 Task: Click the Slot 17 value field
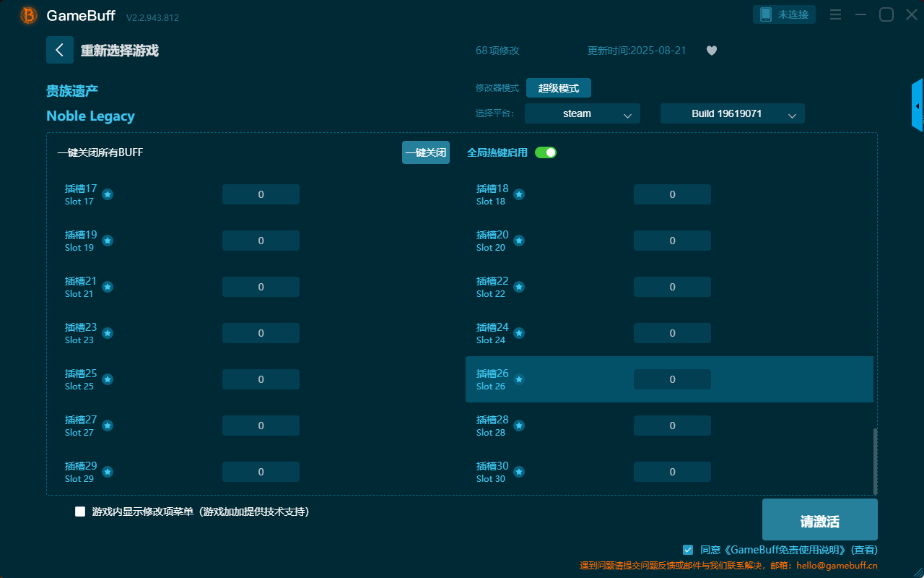[261, 194]
